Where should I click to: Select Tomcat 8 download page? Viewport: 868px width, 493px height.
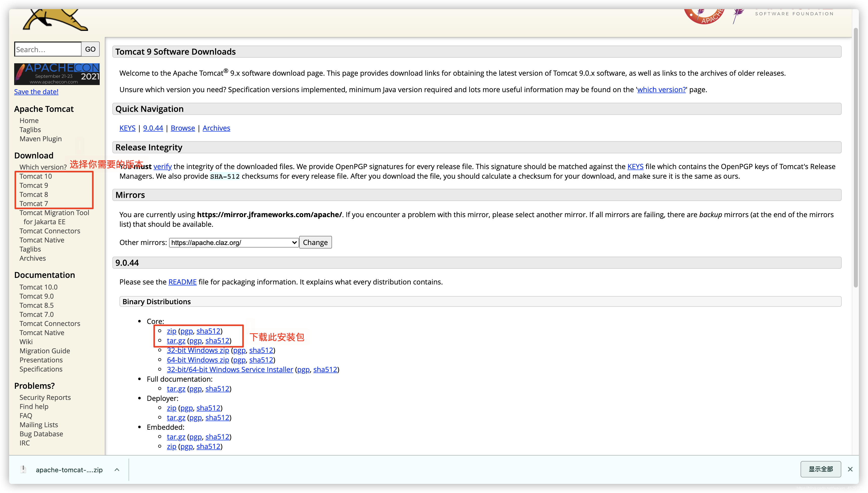pyautogui.click(x=34, y=194)
